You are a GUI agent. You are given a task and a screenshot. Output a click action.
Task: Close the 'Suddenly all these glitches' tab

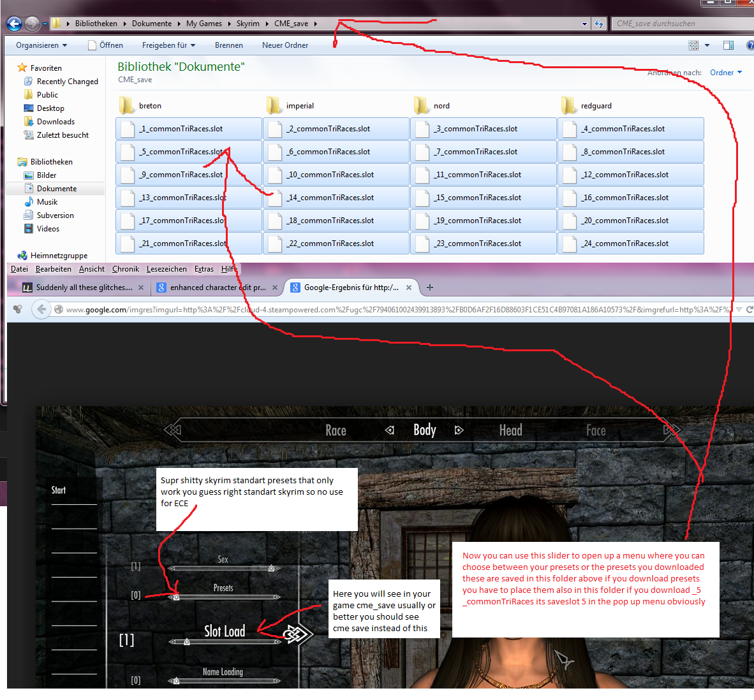[x=141, y=288]
